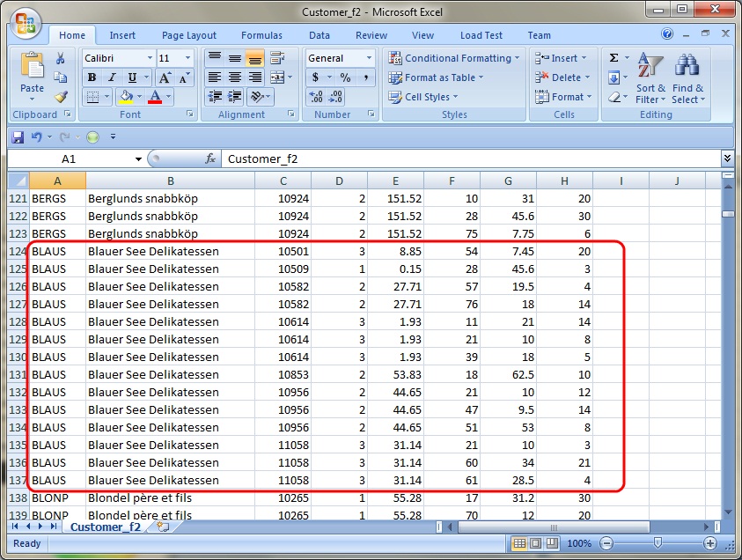Apply the red Font Color A

(x=155, y=97)
